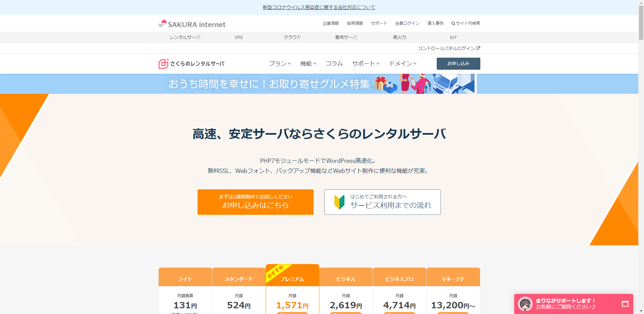The image size is (644, 314).
Task: Open the 機能 dropdown menu
Action: pyautogui.click(x=308, y=64)
